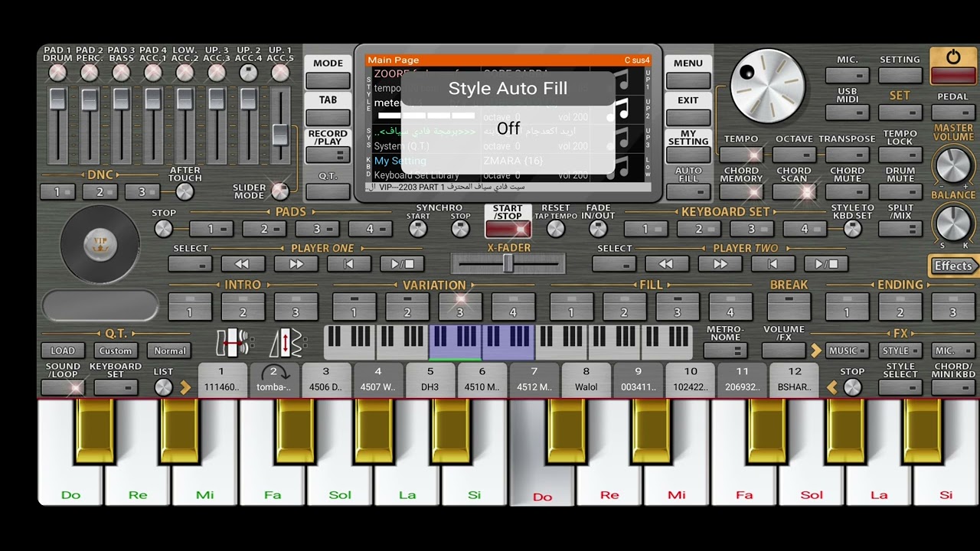
Task: Click the Reset Tap Tempo round button
Action: point(556,228)
